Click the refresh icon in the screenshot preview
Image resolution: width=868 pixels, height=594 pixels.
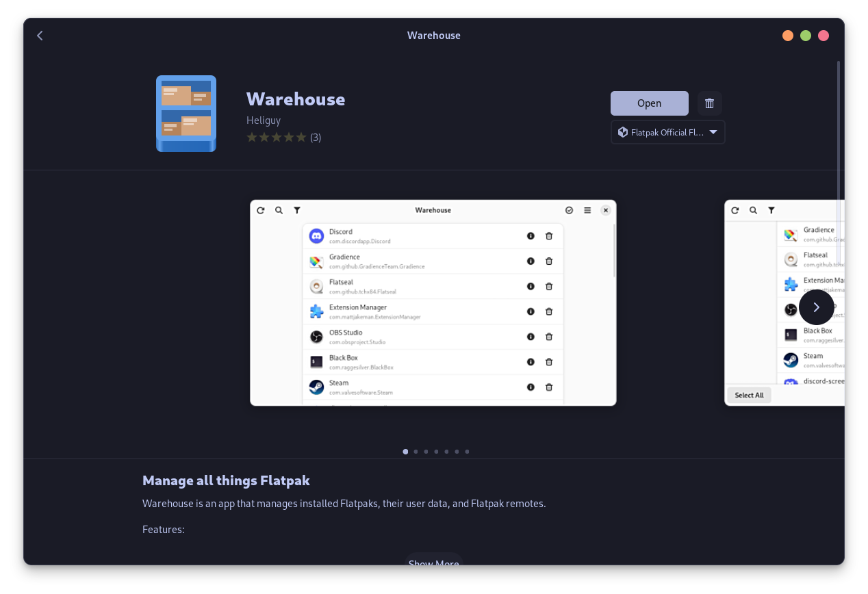pyautogui.click(x=261, y=210)
